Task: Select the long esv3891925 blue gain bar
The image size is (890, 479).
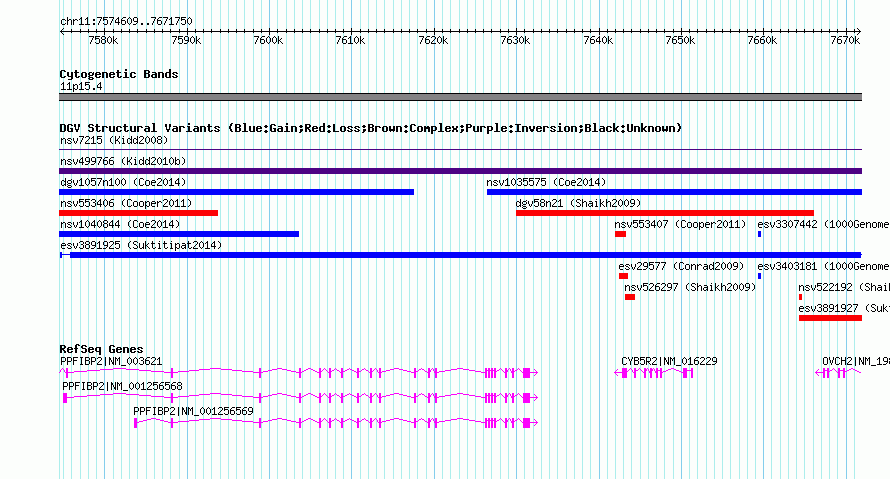Action: pos(460,255)
